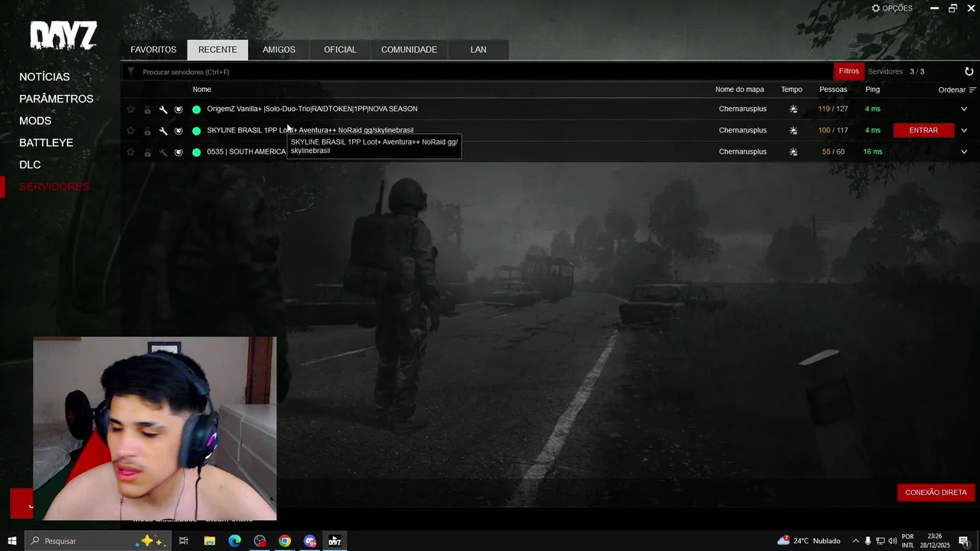Click wrench mods icon on OrigemZ row

point(163,109)
